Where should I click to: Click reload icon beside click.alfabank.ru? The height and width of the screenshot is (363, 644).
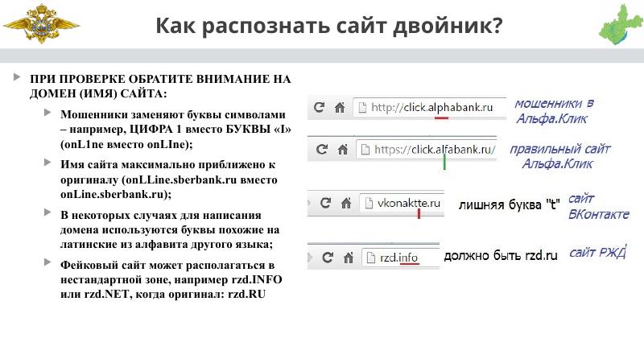tap(322, 150)
